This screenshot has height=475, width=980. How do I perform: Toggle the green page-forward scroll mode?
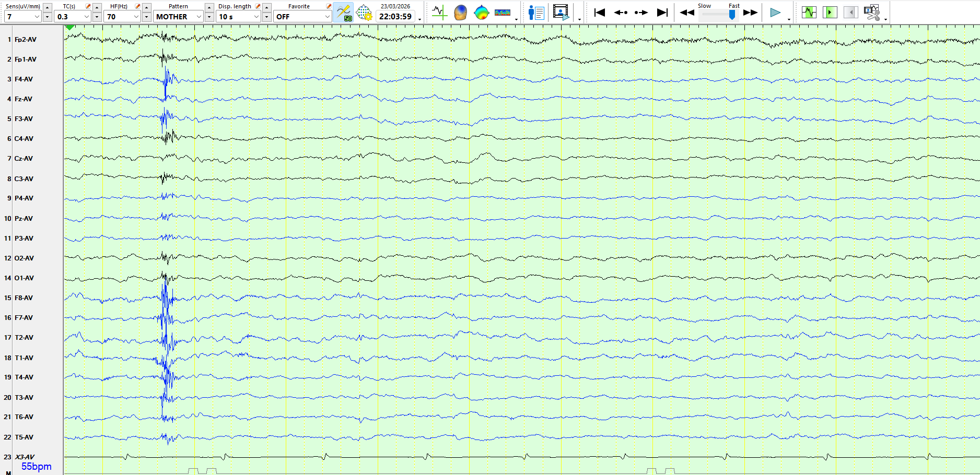point(830,13)
